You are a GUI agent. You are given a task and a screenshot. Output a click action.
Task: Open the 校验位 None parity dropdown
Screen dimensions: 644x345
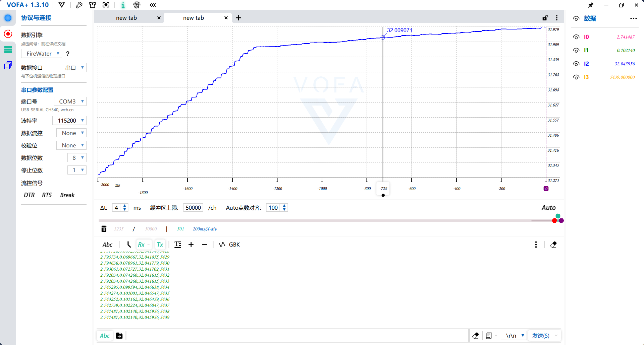click(x=71, y=145)
